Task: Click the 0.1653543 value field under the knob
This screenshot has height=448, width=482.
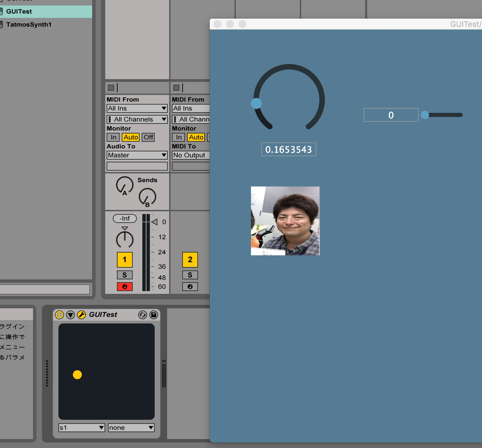Action: 288,150
